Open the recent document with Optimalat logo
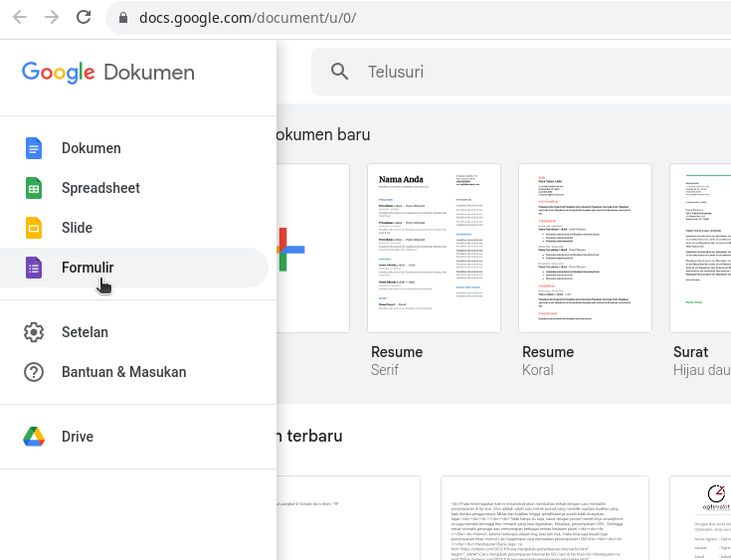This screenshot has width=731, height=560. tap(700, 517)
